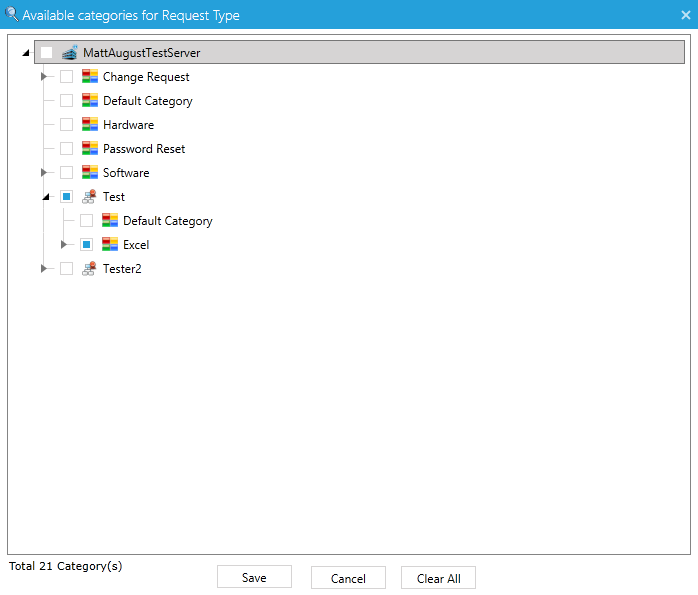Image resolution: width=698 pixels, height=595 pixels.
Task: Select Default Category label under Test
Action: click(167, 221)
